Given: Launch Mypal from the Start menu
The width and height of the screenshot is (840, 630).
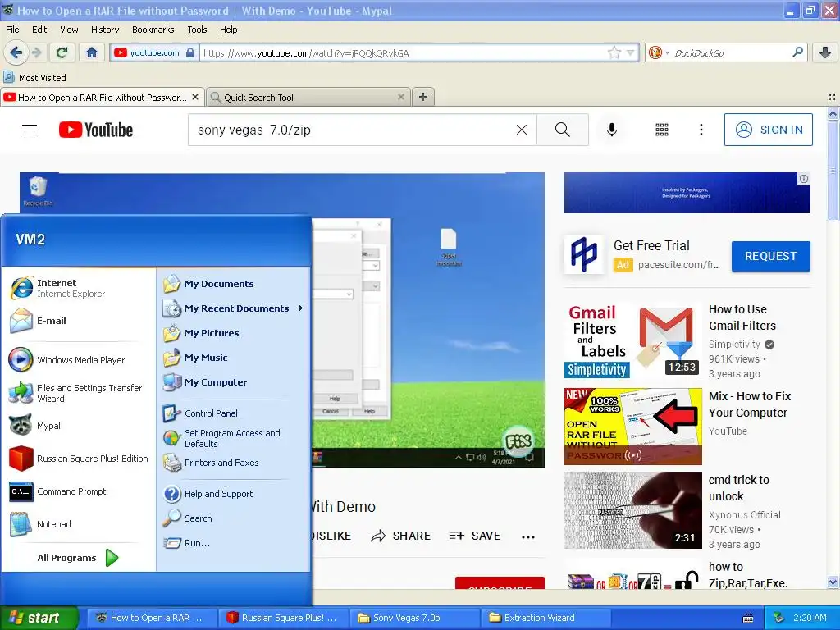Looking at the screenshot, I should [78, 426].
